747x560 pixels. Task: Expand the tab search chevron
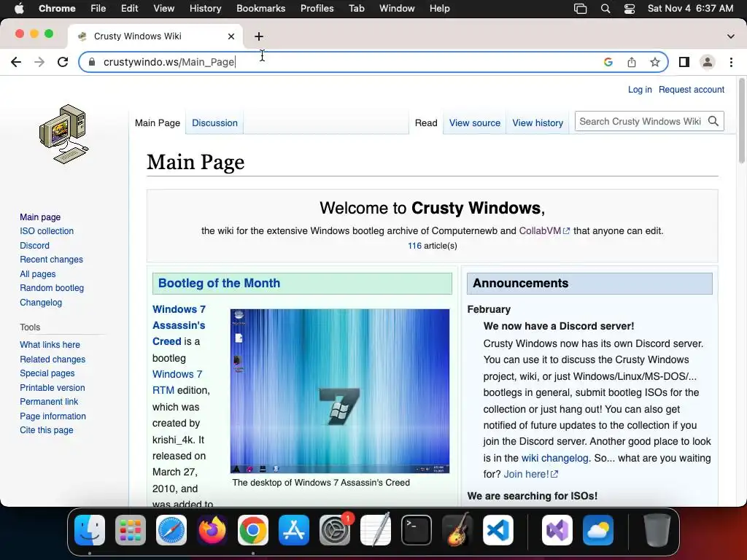tap(731, 36)
